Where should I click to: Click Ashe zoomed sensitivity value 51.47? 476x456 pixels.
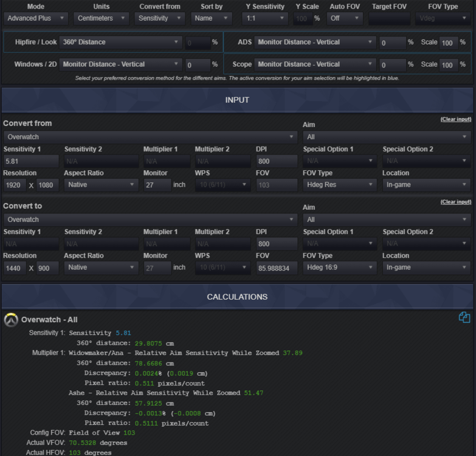(x=254, y=393)
